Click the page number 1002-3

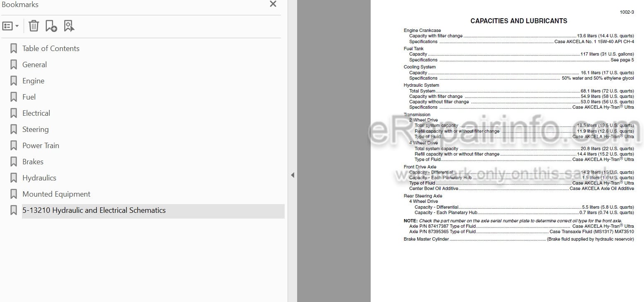(627, 12)
